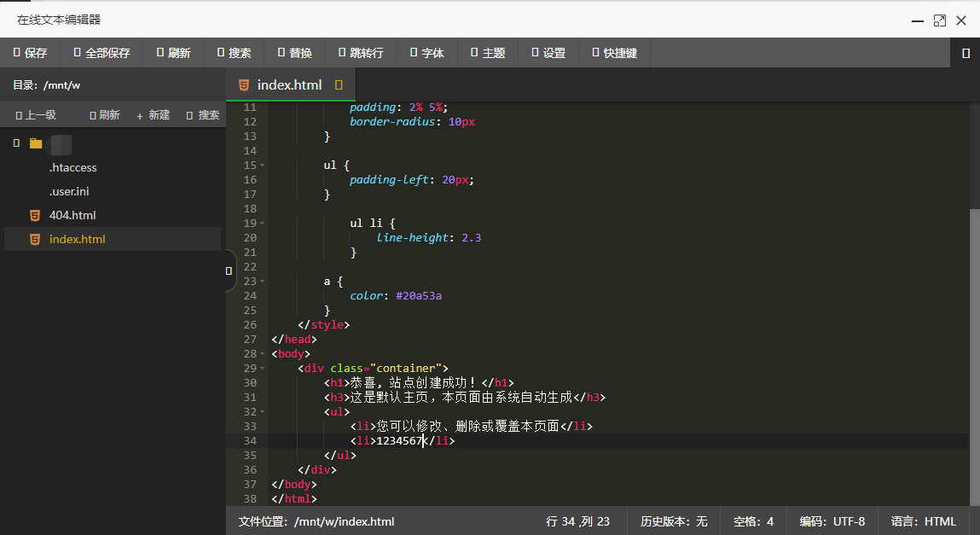The height and width of the screenshot is (535, 980).
Task: Open the 跳转行 (Go to line) tool
Action: pos(361,53)
